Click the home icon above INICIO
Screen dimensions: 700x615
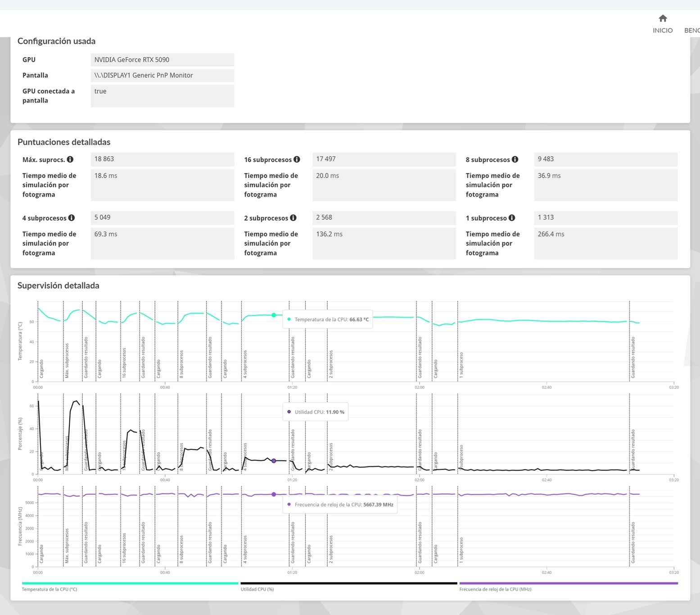663,18
